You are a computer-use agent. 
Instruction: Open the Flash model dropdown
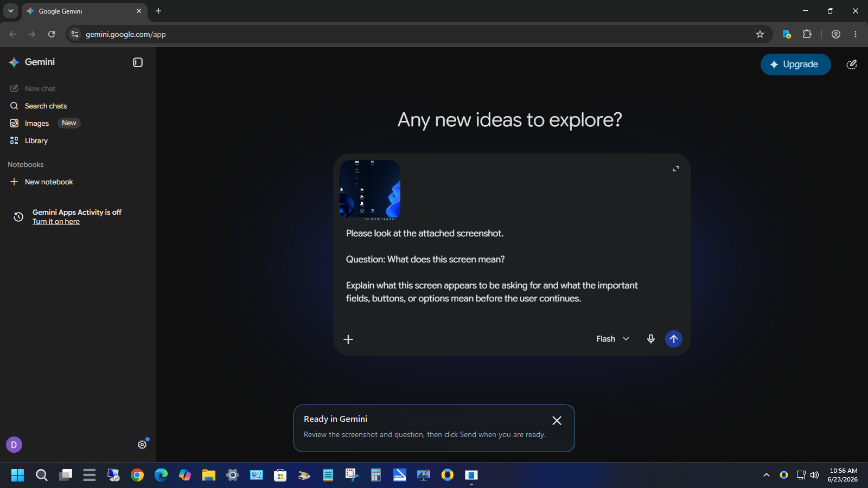click(612, 339)
